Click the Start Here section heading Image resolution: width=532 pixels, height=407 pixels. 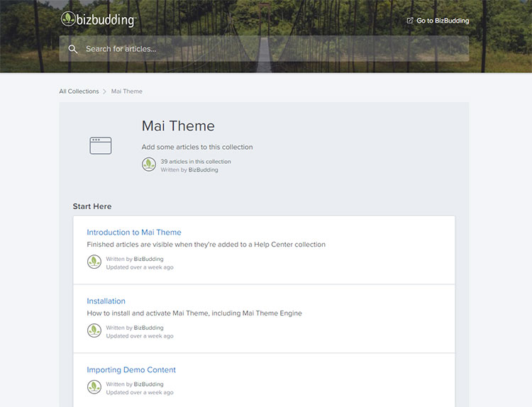coord(92,206)
